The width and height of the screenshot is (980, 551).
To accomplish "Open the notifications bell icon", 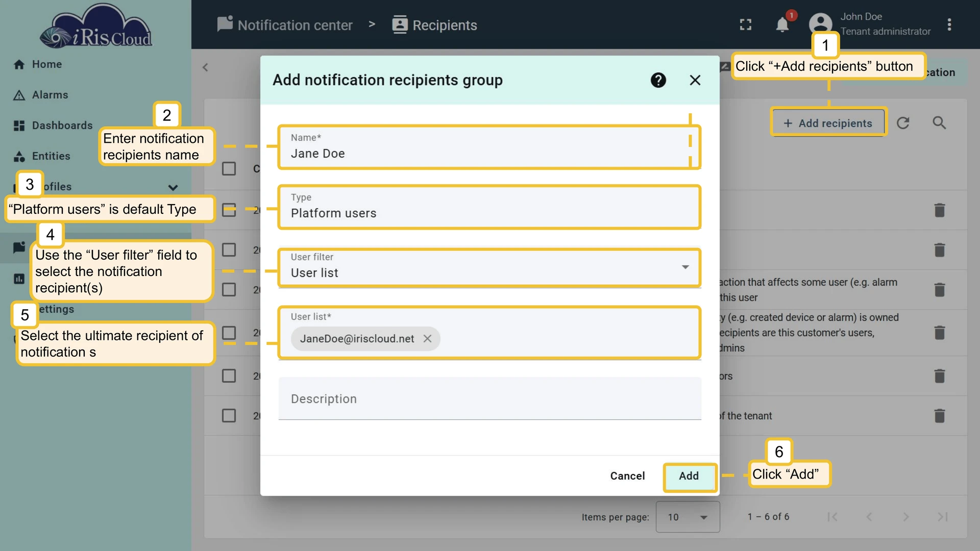I will click(x=782, y=25).
